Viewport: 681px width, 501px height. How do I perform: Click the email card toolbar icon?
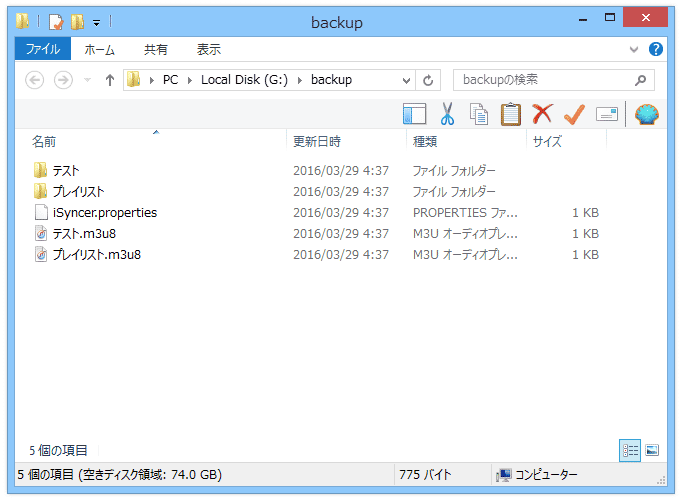click(607, 115)
